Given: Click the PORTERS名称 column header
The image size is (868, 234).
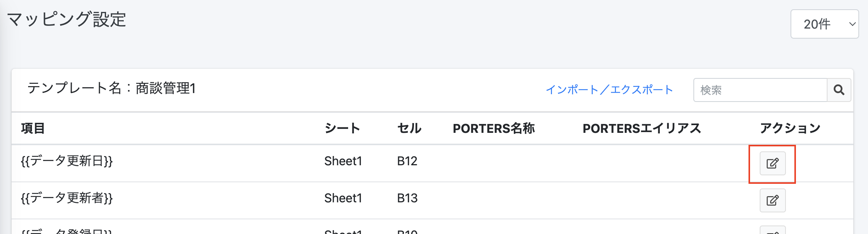Looking at the screenshot, I should (493, 128).
